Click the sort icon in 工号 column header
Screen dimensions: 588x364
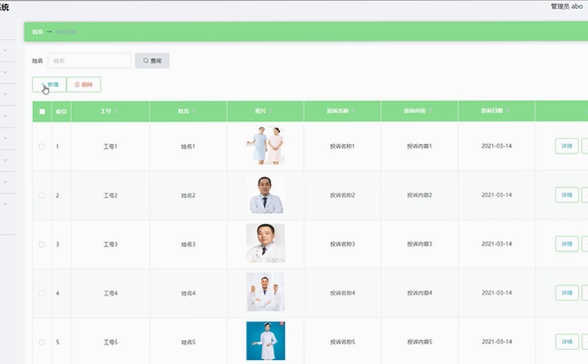(116, 111)
